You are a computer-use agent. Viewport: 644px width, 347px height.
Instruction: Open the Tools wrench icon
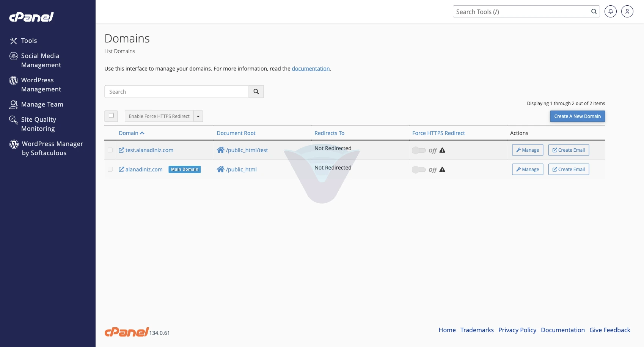click(14, 41)
